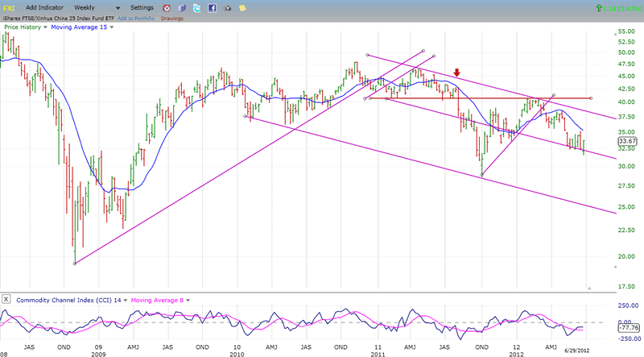Click the red down arrow marker on chart
This screenshot has height=357, width=644.
tap(457, 73)
